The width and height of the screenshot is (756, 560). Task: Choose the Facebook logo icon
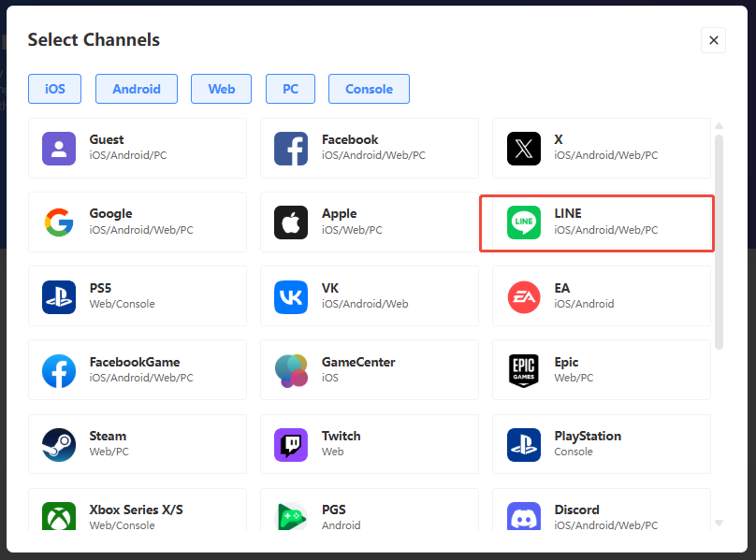pos(291,149)
